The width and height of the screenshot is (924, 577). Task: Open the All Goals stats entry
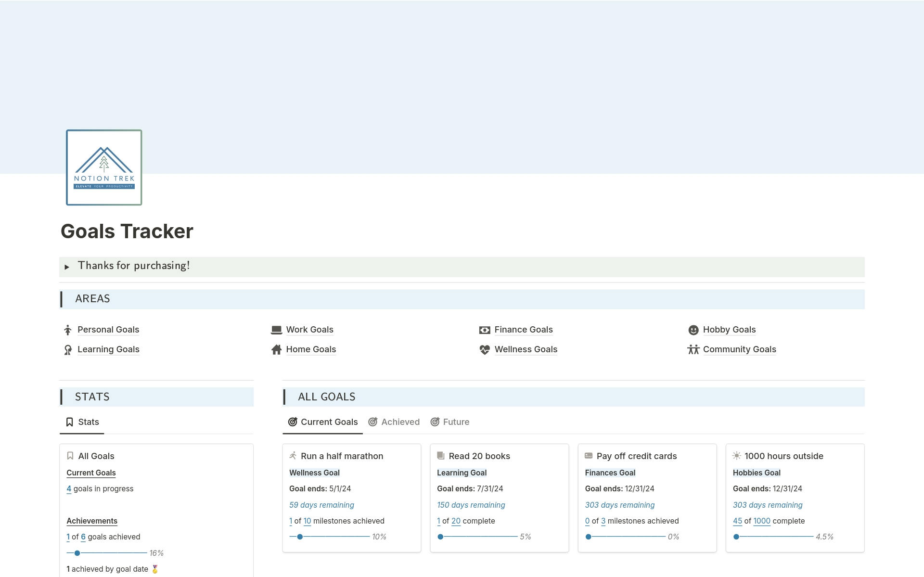pos(96,456)
